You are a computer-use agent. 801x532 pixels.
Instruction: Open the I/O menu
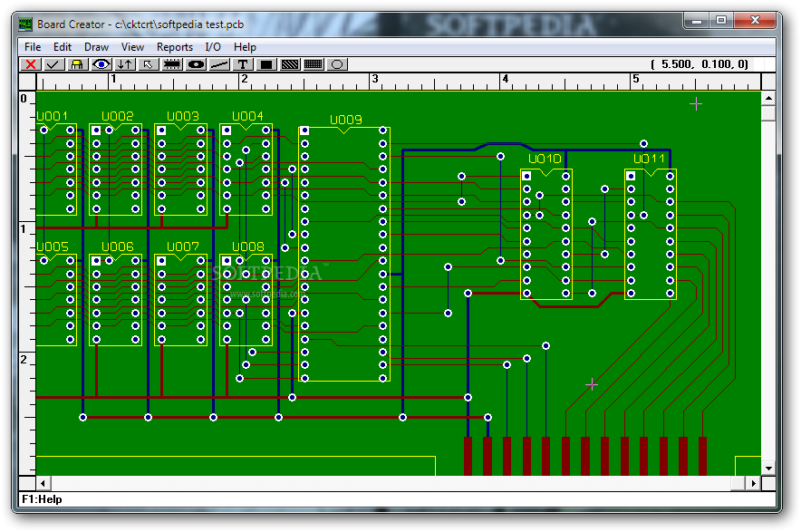click(213, 47)
